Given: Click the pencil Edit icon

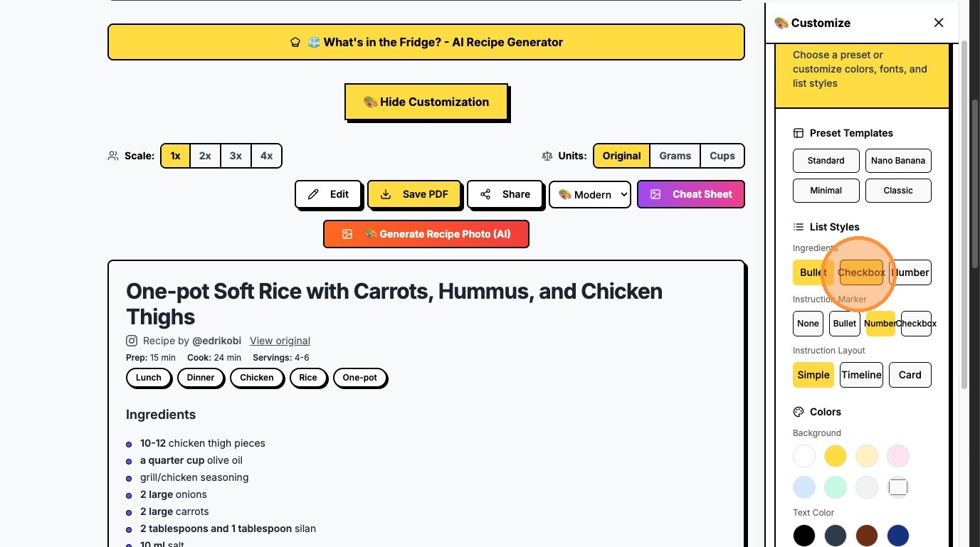Looking at the screenshot, I should point(313,194).
